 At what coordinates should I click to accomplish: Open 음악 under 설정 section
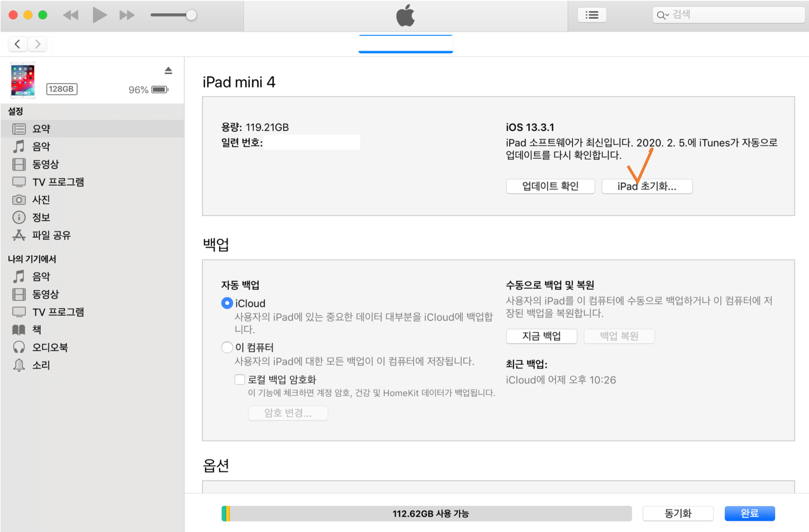pos(92,147)
